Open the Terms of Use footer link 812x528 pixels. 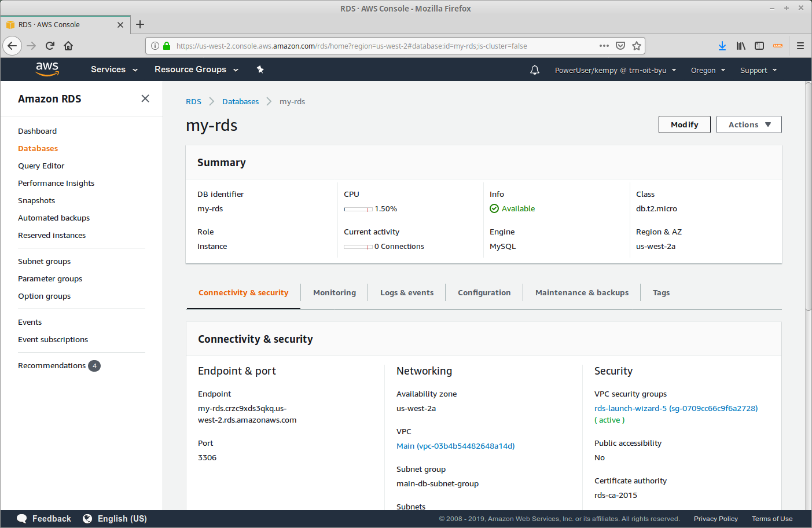point(772,519)
